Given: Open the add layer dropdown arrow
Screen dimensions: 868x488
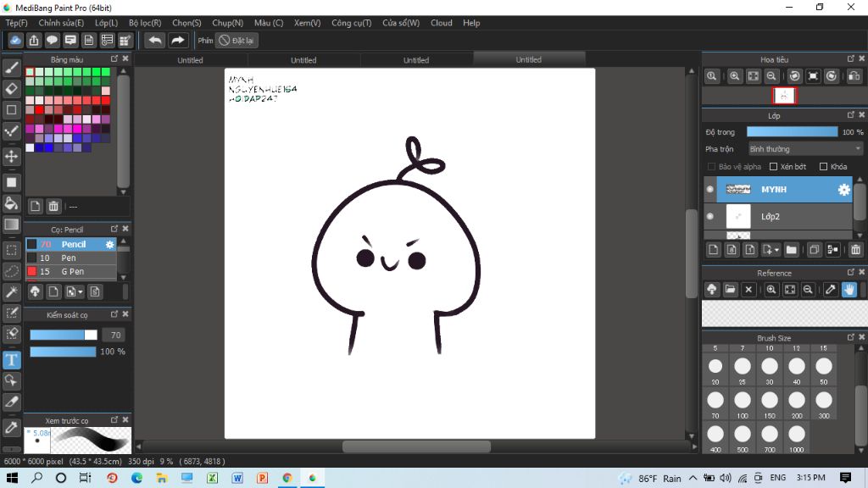Looking at the screenshot, I should (776, 250).
